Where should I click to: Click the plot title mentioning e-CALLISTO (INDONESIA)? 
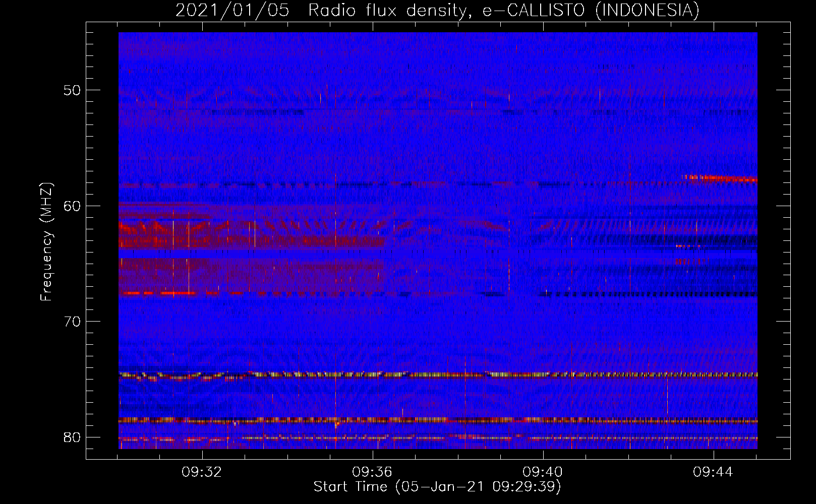point(437,10)
